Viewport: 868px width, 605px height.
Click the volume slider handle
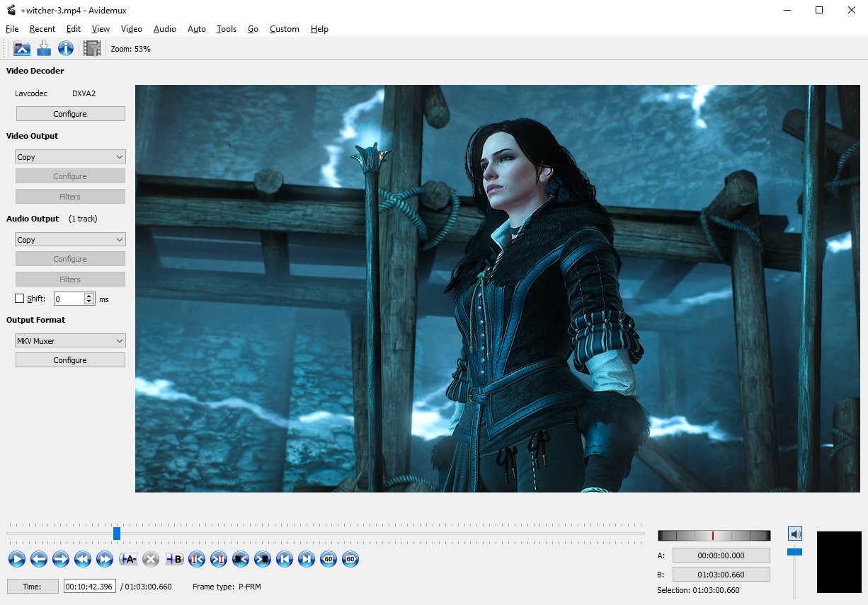[795, 551]
